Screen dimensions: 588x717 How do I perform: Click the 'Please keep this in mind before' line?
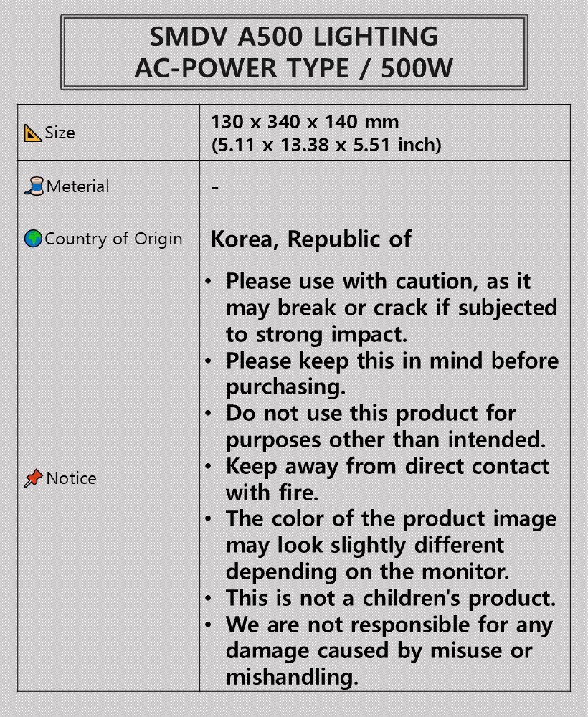coord(392,361)
